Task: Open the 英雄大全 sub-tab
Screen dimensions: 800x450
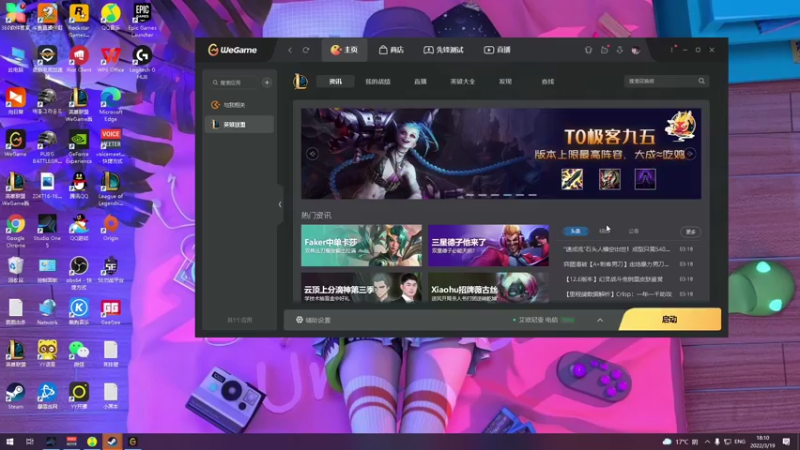Action: 462,82
